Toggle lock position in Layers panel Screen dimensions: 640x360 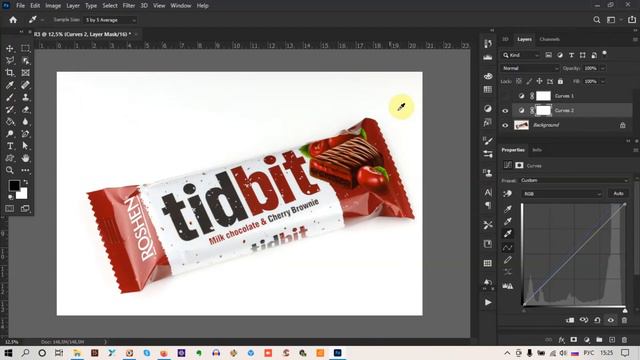click(539, 81)
